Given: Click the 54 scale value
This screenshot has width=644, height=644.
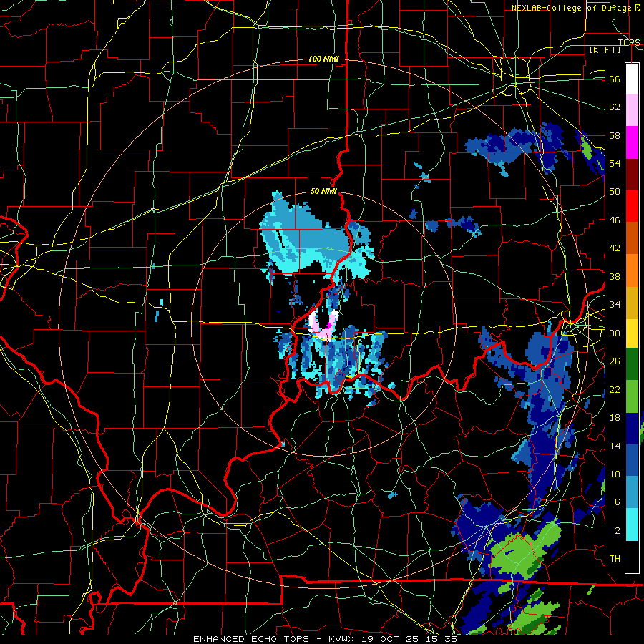Looking at the screenshot, I should 615,163.
